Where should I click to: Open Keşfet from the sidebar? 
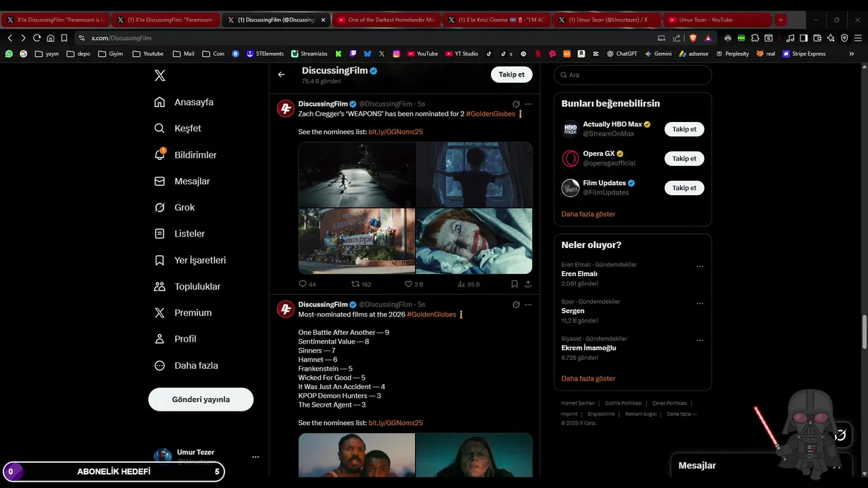[178, 128]
